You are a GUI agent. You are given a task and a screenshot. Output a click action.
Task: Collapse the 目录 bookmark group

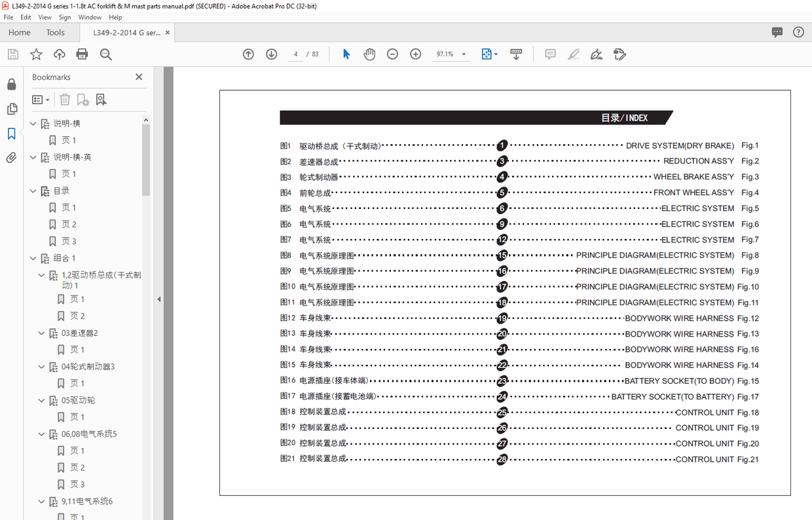point(34,191)
